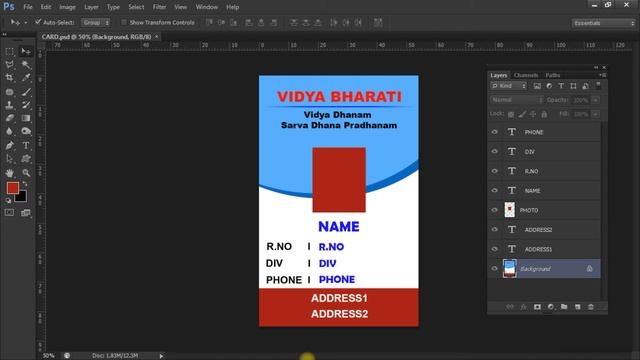This screenshot has width=640, height=360.
Task: Reset default foreground and background colors
Action: 8,200
